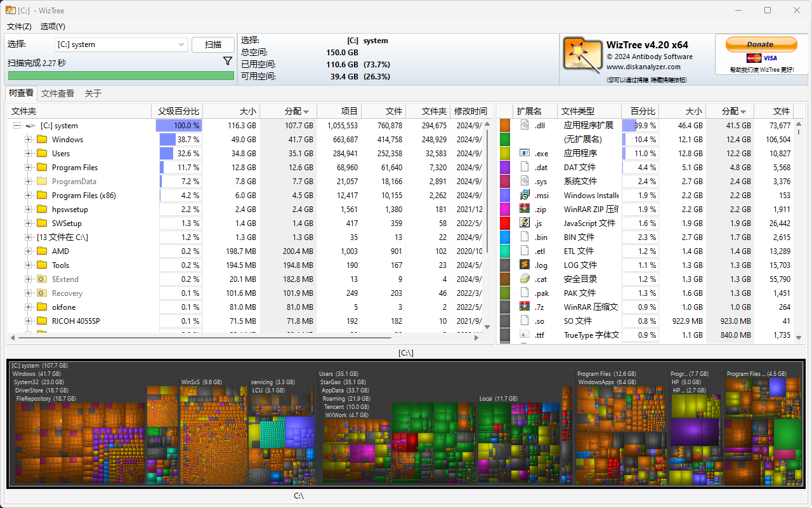Expand the SWSetup folder node
The width and height of the screenshot is (812, 508).
point(29,224)
